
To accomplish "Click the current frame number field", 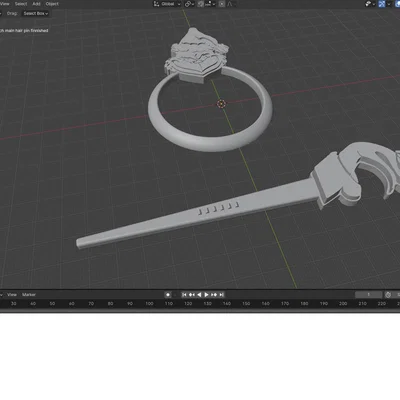I will [369, 295].
